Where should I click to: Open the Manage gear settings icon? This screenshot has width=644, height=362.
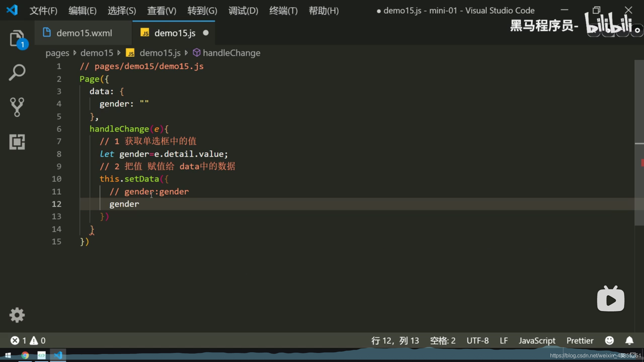tap(17, 315)
